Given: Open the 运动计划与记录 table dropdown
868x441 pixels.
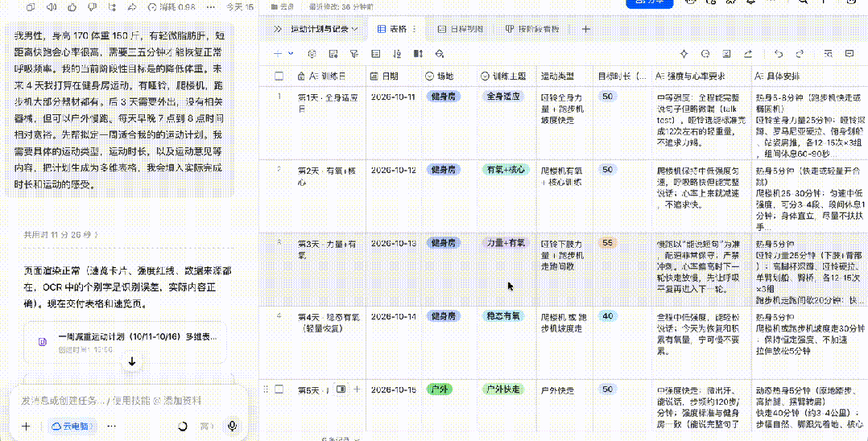Looking at the screenshot, I should point(324,29).
